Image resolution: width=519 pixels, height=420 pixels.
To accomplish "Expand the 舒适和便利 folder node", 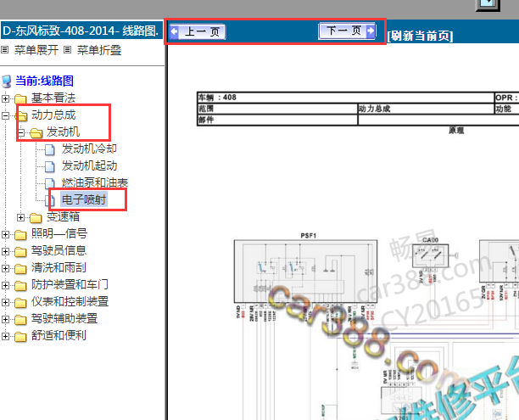I will tap(5, 336).
